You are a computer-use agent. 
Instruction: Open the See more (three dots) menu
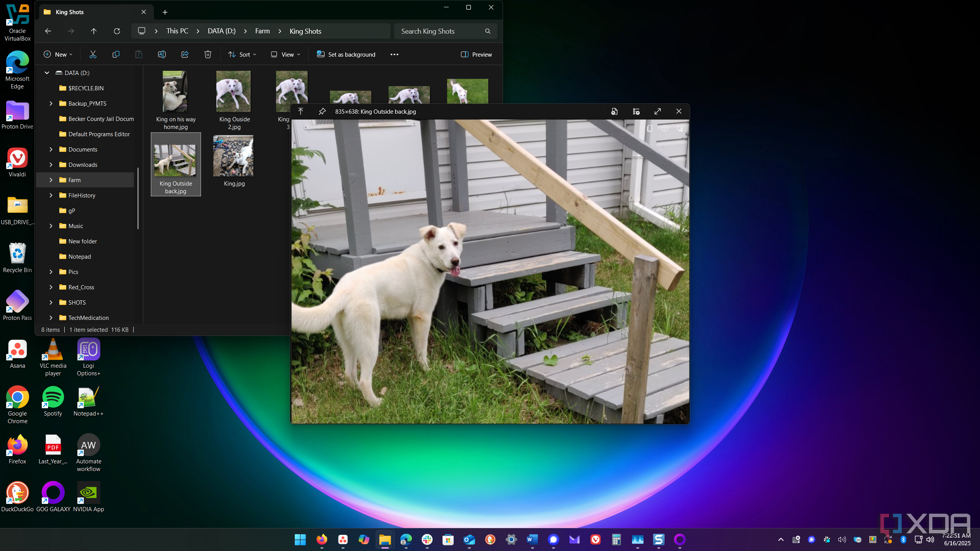click(x=394, y=54)
